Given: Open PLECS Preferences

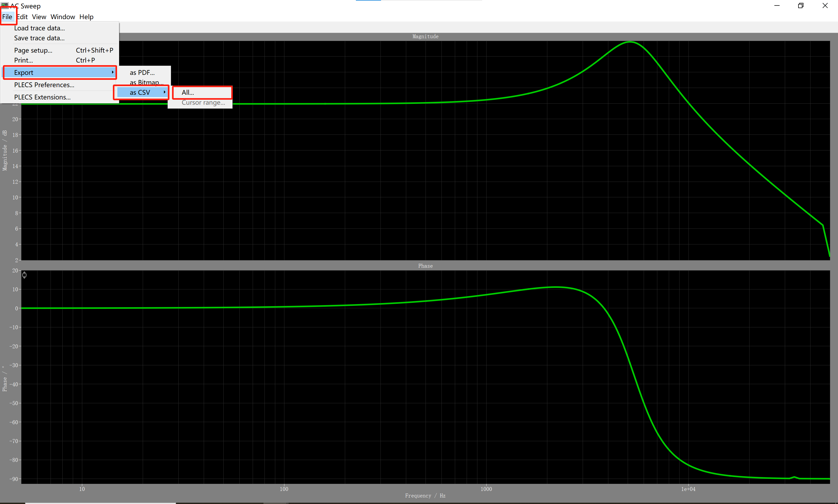Looking at the screenshot, I should pyautogui.click(x=44, y=85).
